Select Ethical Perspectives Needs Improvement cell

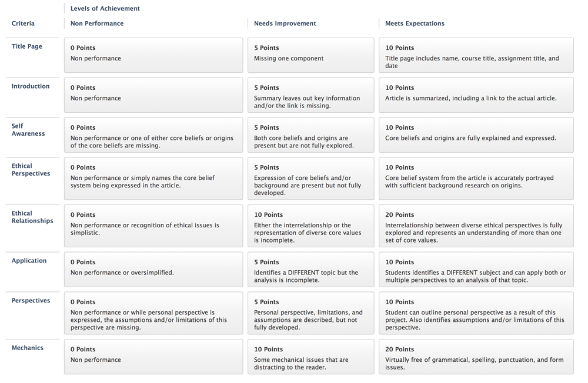point(310,179)
